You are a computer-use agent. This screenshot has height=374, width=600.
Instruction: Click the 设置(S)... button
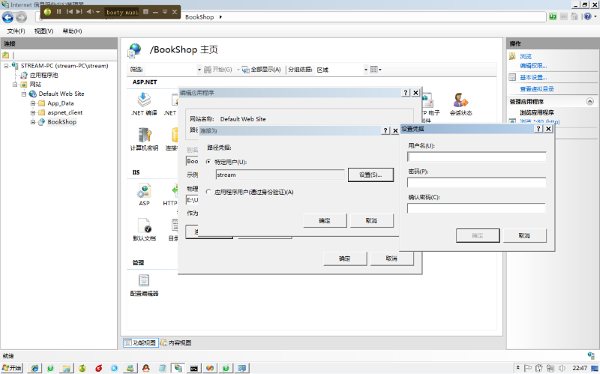click(371, 175)
